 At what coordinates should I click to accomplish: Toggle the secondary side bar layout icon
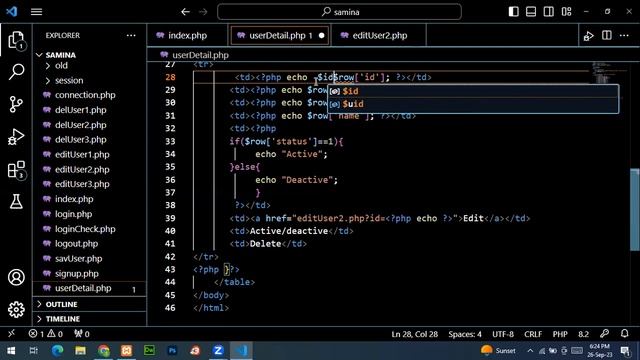pyautogui.click(x=549, y=11)
